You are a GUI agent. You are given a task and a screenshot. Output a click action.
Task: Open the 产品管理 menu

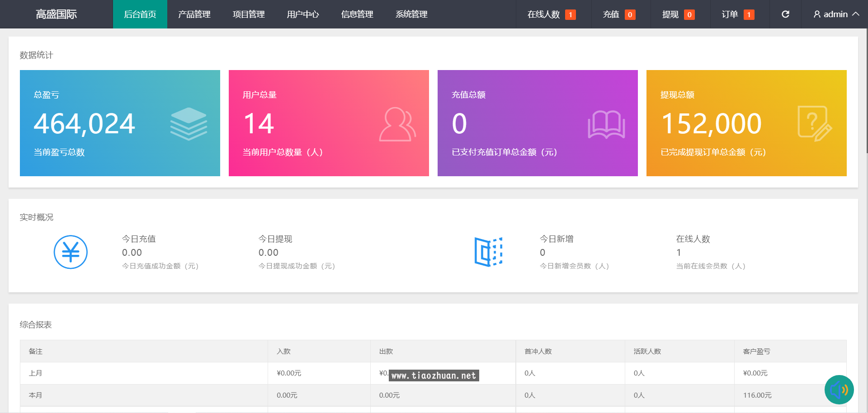[x=194, y=14]
